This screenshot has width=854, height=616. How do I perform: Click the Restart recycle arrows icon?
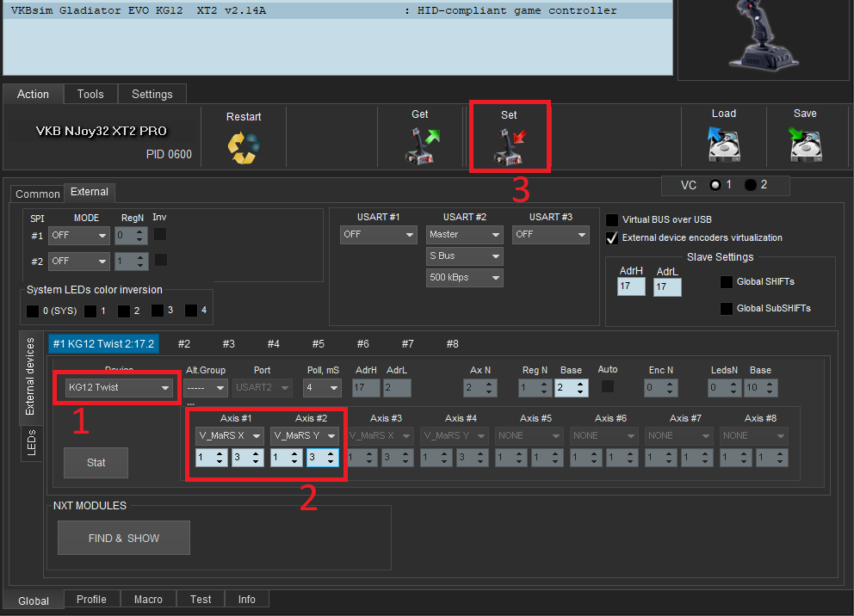(x=244, y=146)
